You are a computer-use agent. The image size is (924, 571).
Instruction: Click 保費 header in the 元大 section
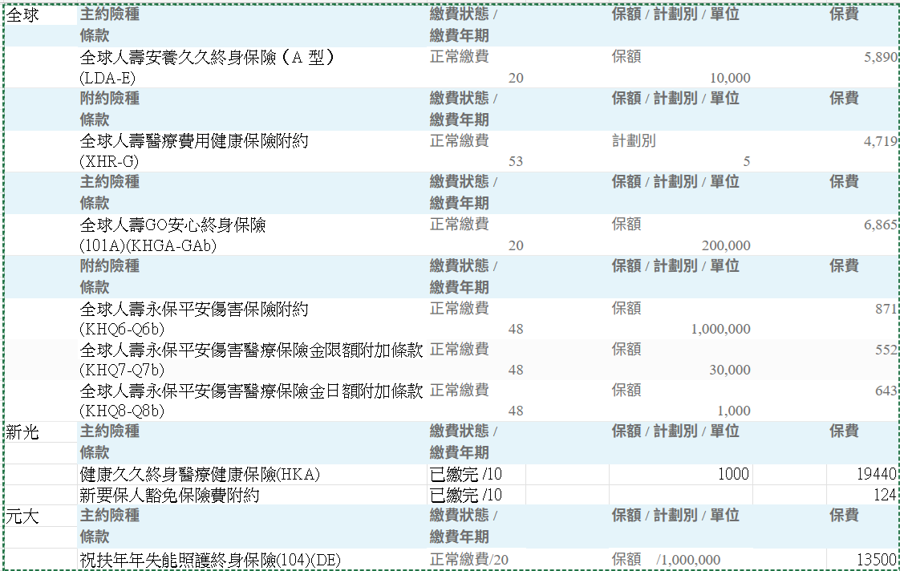coord(844,516)
